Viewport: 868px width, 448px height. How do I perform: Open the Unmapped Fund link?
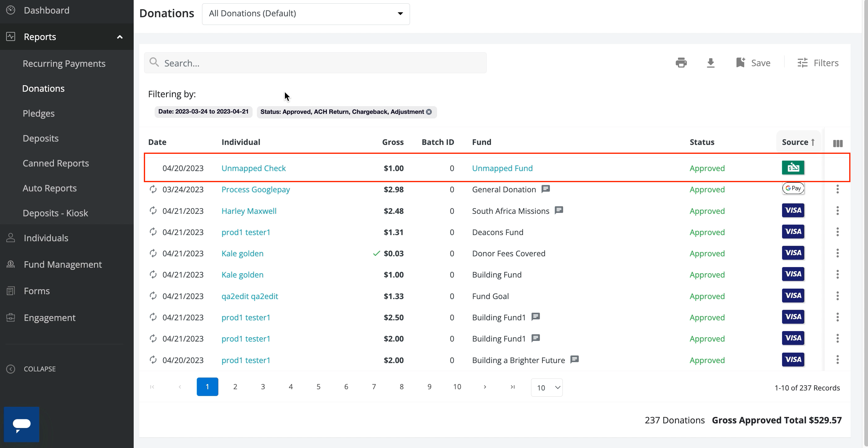coord(502,168)
